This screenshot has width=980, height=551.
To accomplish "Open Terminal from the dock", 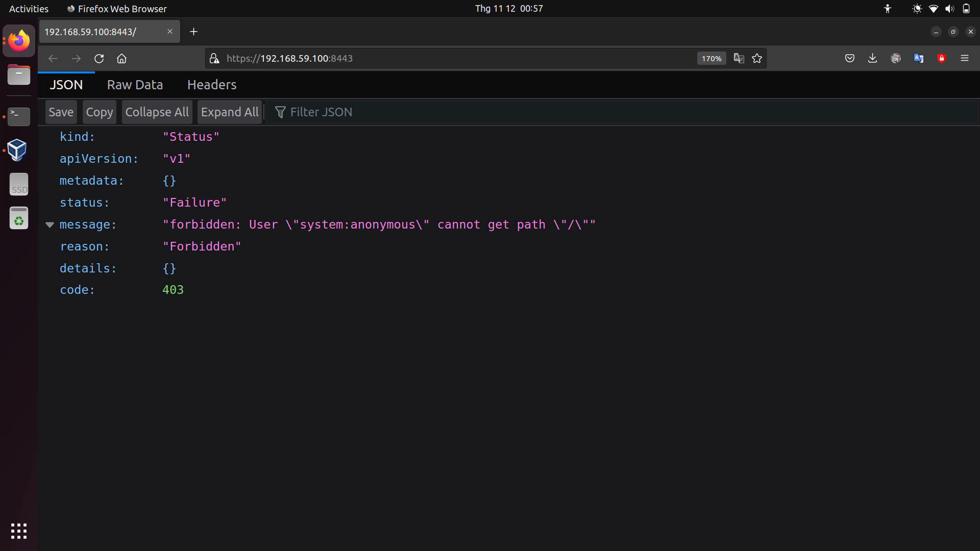I will pyautogui.click(x=19, y=116).
